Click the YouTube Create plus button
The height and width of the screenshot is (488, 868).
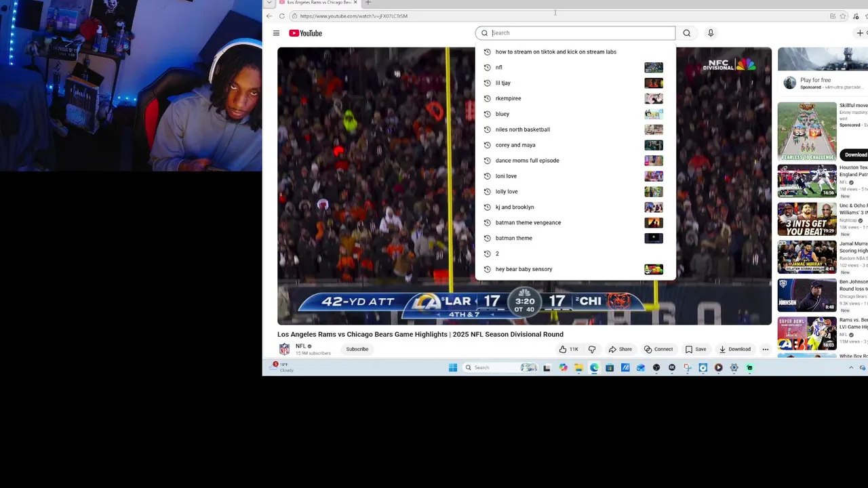pos(860,33)
